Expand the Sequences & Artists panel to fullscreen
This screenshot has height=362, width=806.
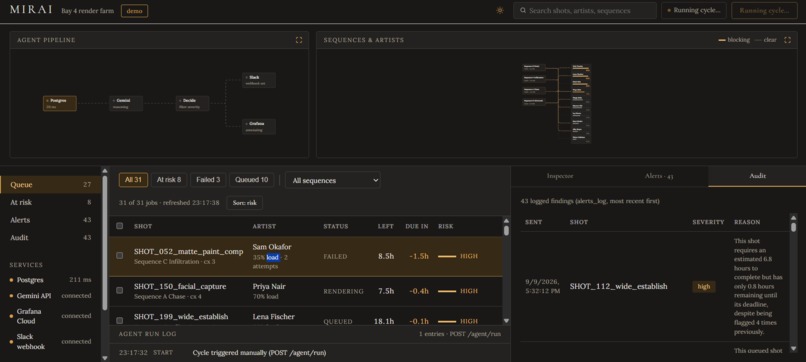point(787,40)
